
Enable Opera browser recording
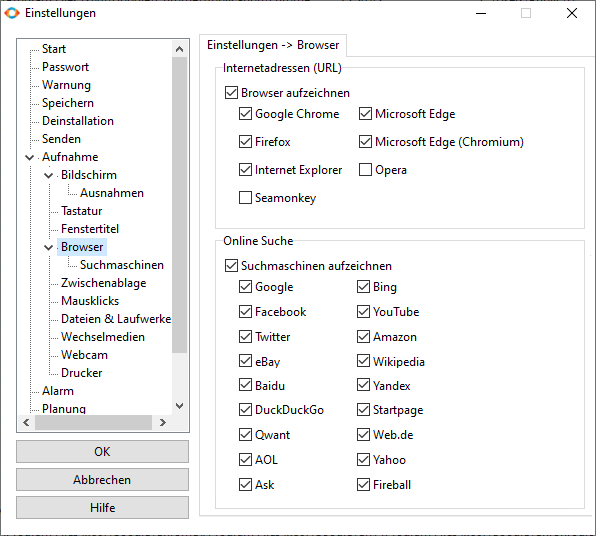[365, 170]
